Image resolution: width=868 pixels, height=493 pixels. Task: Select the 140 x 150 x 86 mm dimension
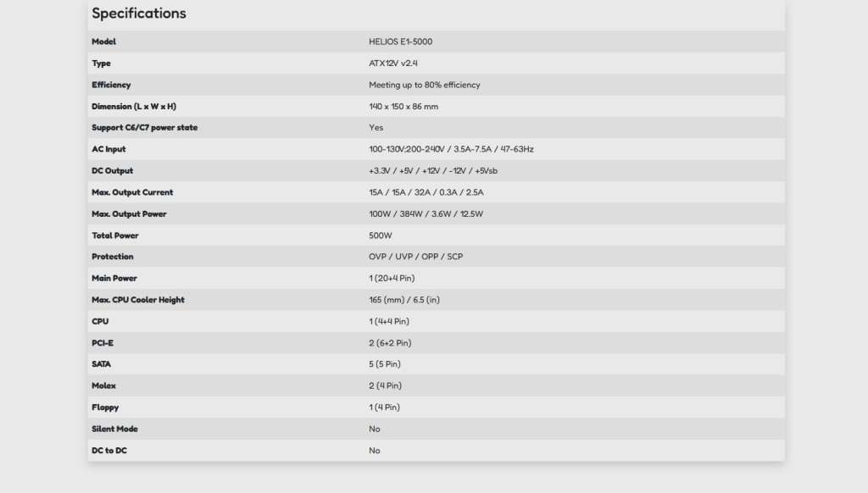pyautogui.click(x=403, y=107)
